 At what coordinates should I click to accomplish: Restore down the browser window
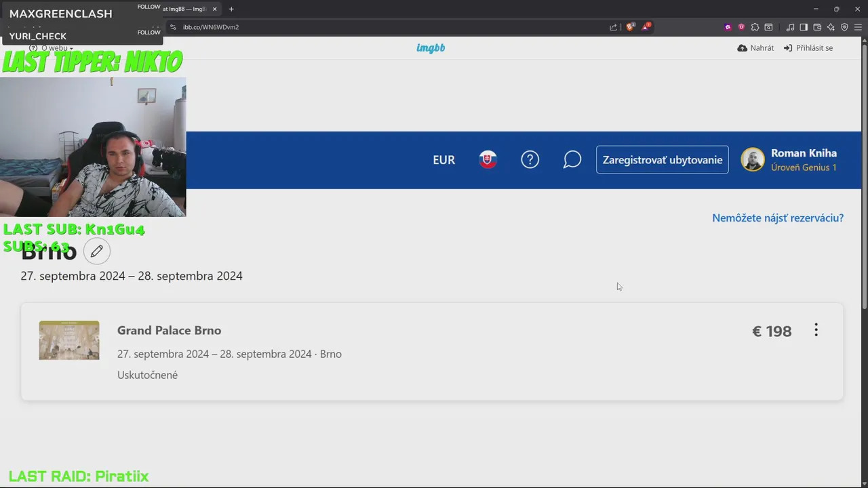[x=836, y=9]
